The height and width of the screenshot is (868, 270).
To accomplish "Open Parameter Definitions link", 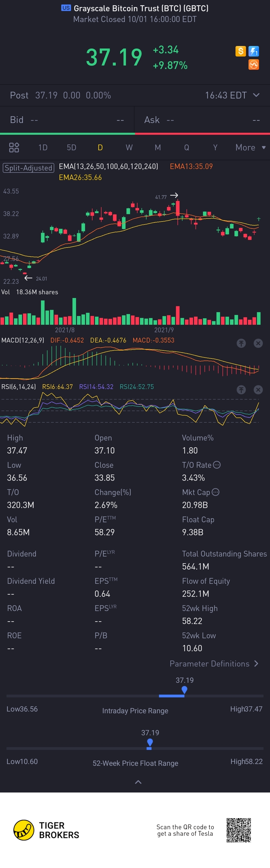I will pos(214,663).
